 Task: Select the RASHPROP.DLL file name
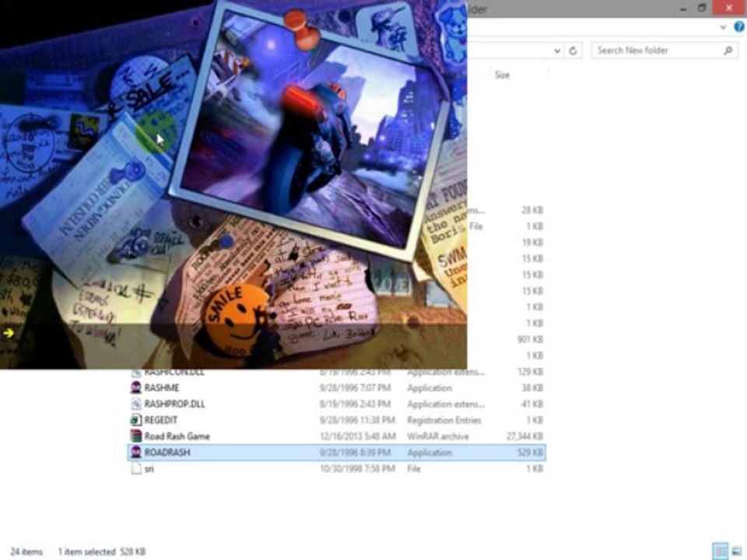pos(174,404)
